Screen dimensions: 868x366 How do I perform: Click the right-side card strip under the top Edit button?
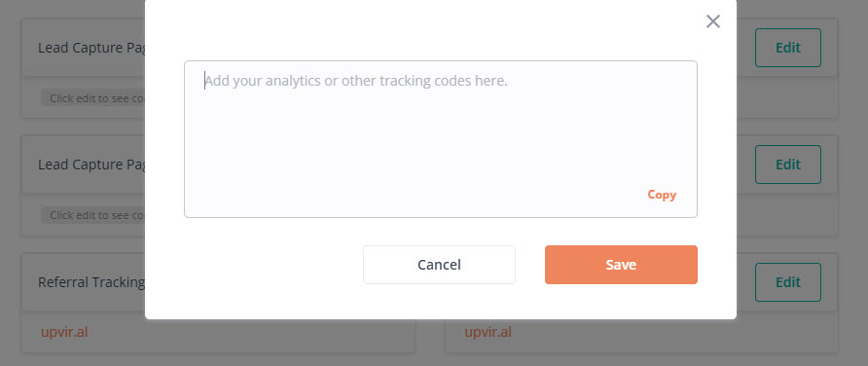[786, 97]
